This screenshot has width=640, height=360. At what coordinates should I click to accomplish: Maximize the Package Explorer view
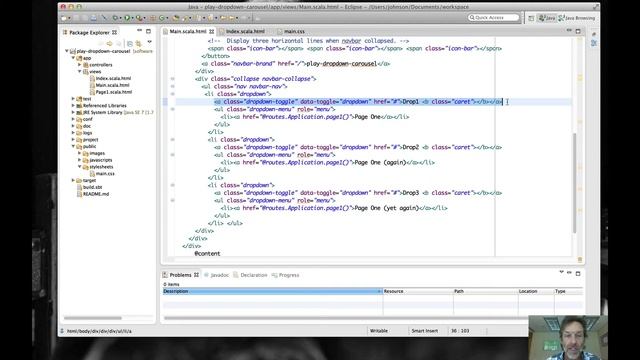[149, 31]
